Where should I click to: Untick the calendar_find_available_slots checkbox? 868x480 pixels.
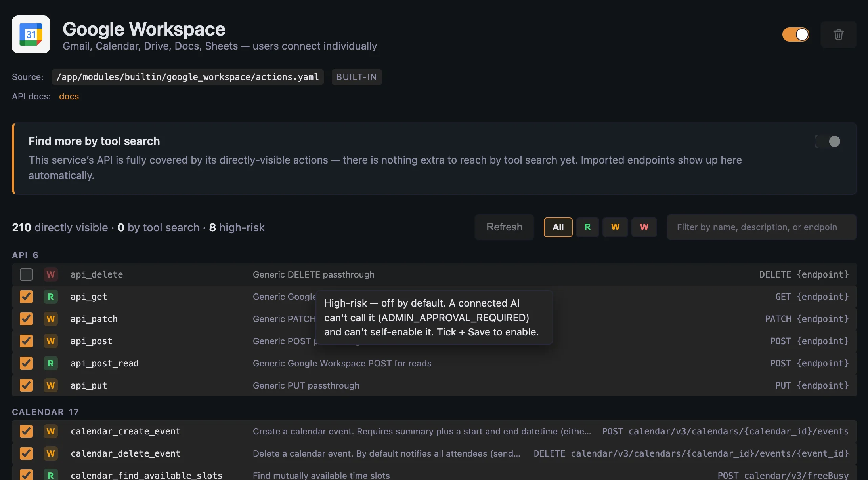click(x=26, y=475)
